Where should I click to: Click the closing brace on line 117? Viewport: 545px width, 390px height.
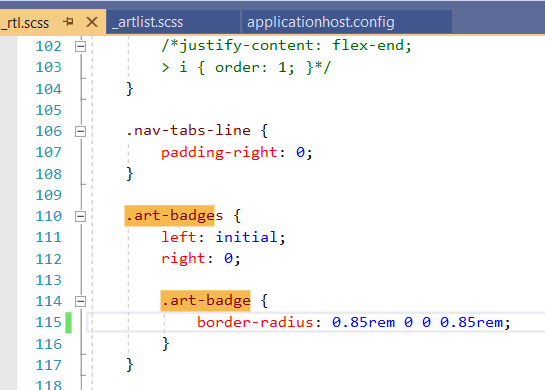[x=130, y=365]
